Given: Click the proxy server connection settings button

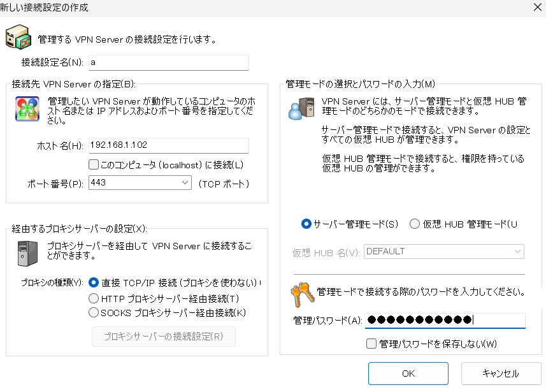Looking at the screenshot, I should (x=164, y=337).
